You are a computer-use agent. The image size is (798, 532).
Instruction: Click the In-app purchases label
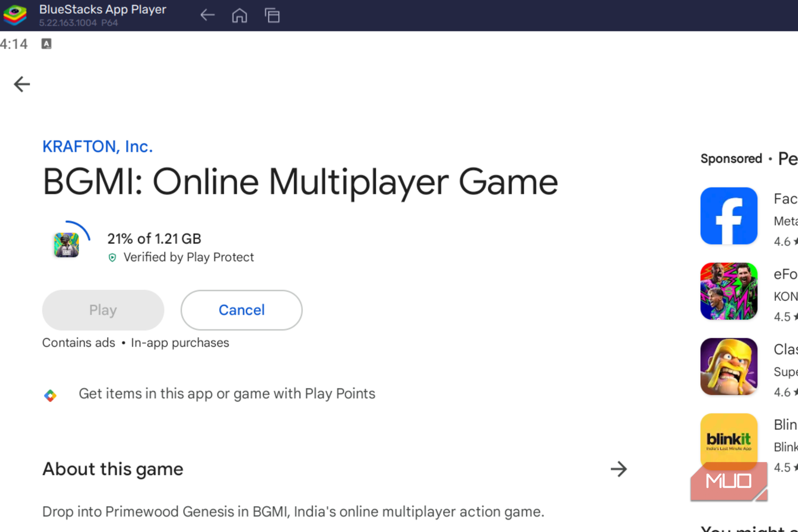pyautogui.click(x=179, y=342)
